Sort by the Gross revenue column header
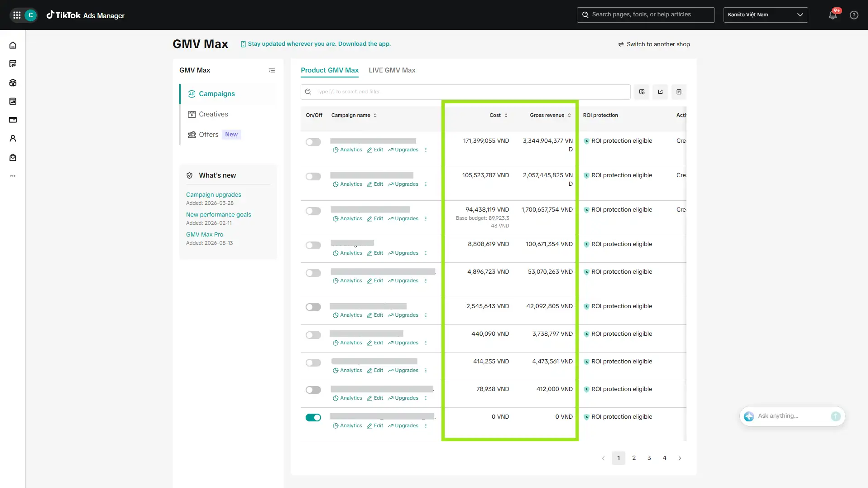Image resolution: width=868 pixels, height=488 pixels. coord(550,116)
